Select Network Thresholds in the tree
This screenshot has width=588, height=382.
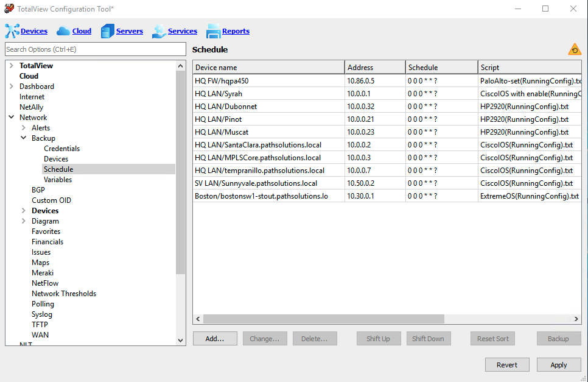point(64,294)
